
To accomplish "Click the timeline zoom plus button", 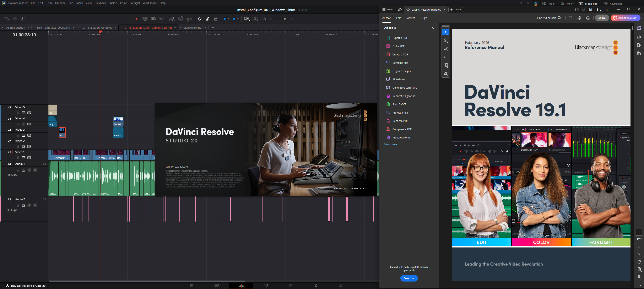I will [x=293, y=19].
